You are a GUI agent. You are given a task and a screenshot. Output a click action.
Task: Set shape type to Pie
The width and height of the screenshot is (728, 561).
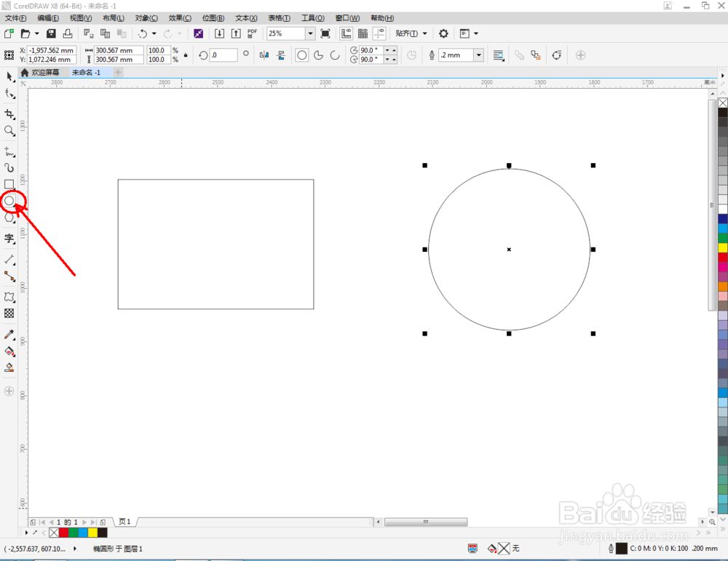[x=319, y=55]
